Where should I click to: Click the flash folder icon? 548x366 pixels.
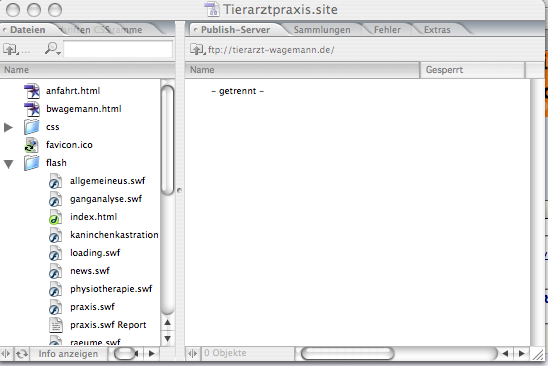[x=31, y=163]
